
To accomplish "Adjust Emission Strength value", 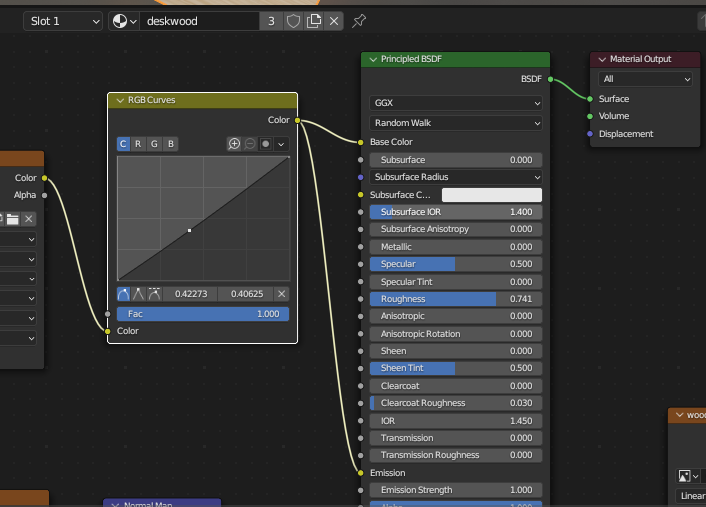I will pos(456,490).
